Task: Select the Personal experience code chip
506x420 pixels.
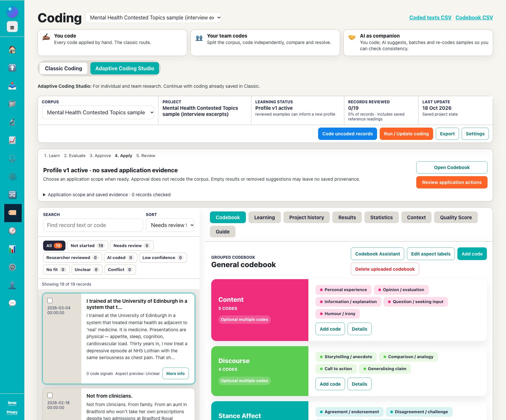Action: tap(343, 289)
